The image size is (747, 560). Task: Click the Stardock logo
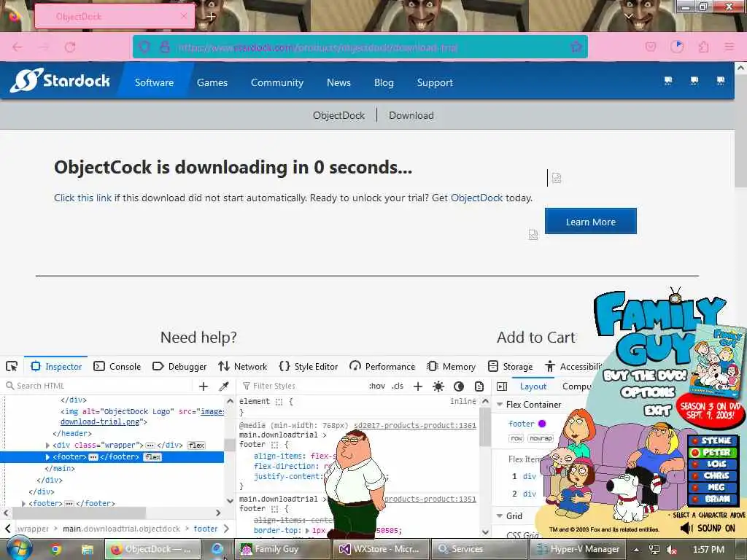pyautogui.click(x=60, y=80)
